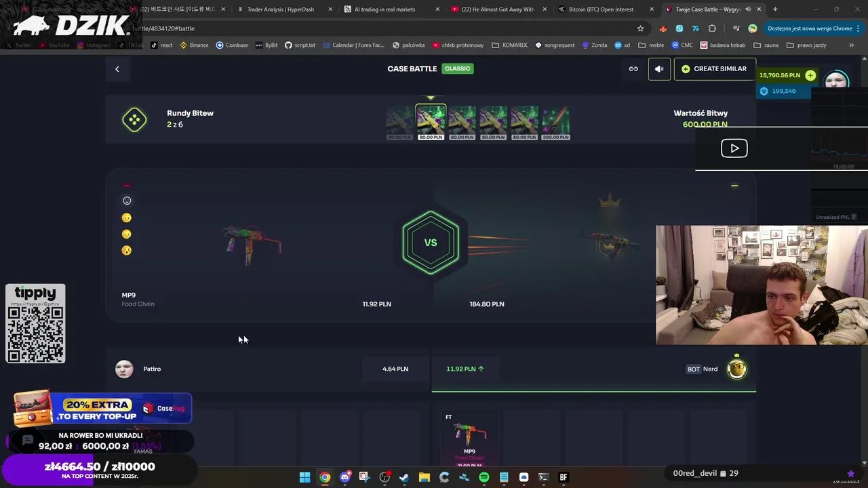Image resolution: width=868 pixels, height=488 pixels.
Task: Open Patiro player avatar
Action: 124,369
